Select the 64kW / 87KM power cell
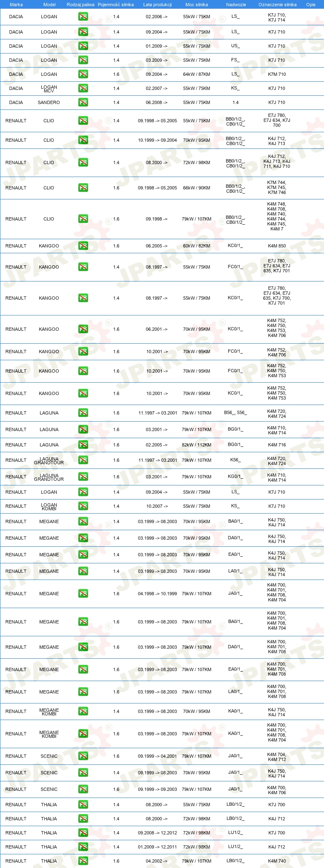The image size is (324, 868). tap(196, 74)
